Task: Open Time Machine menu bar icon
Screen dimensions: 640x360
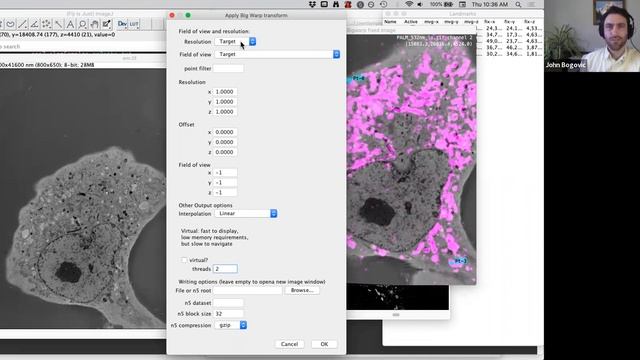Action: click(384, 4)
